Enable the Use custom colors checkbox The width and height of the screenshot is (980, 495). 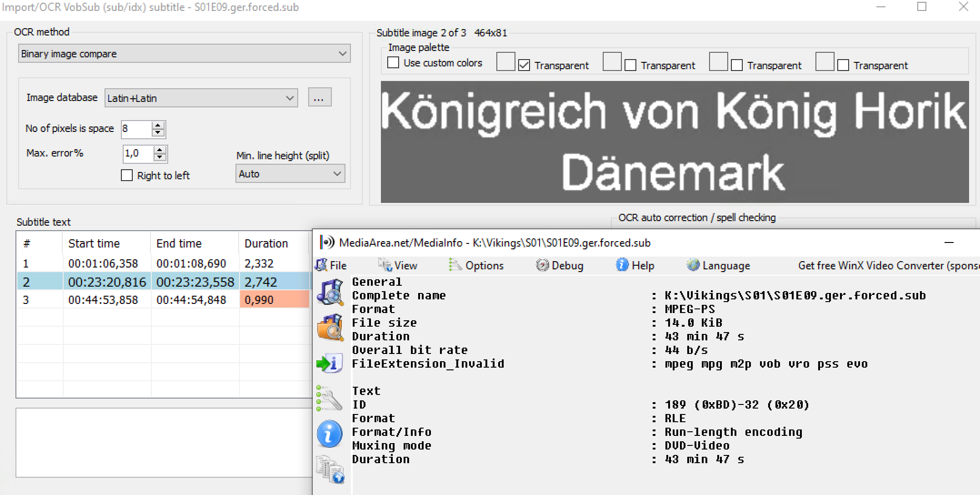(x=394, y=63)
